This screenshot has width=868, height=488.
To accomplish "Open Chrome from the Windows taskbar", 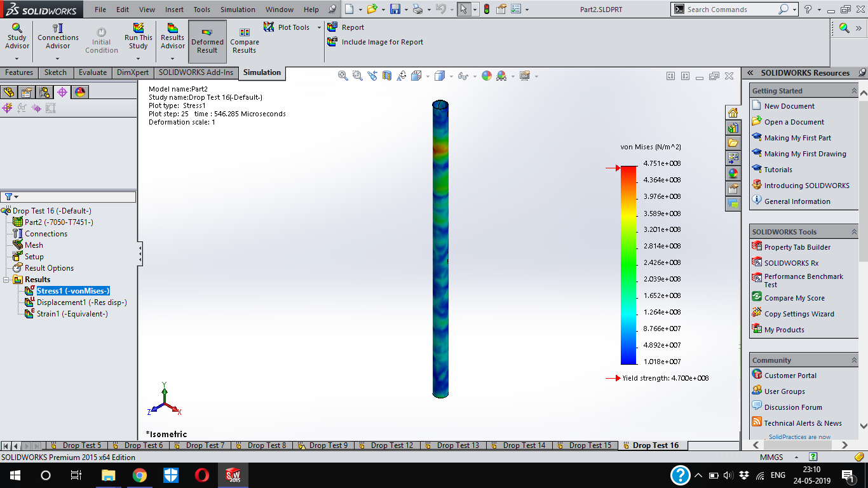I will (140, 475).
